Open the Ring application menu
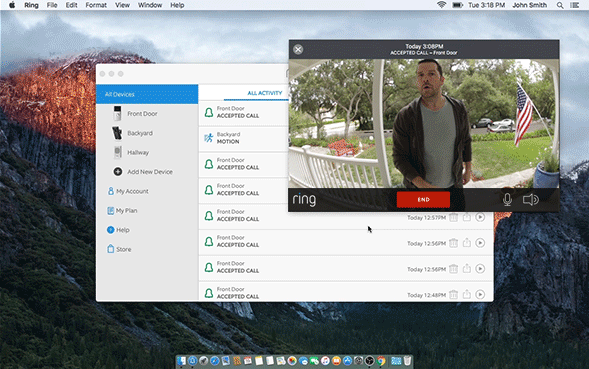This screenshot has width=589, height=369. point(31,5)
